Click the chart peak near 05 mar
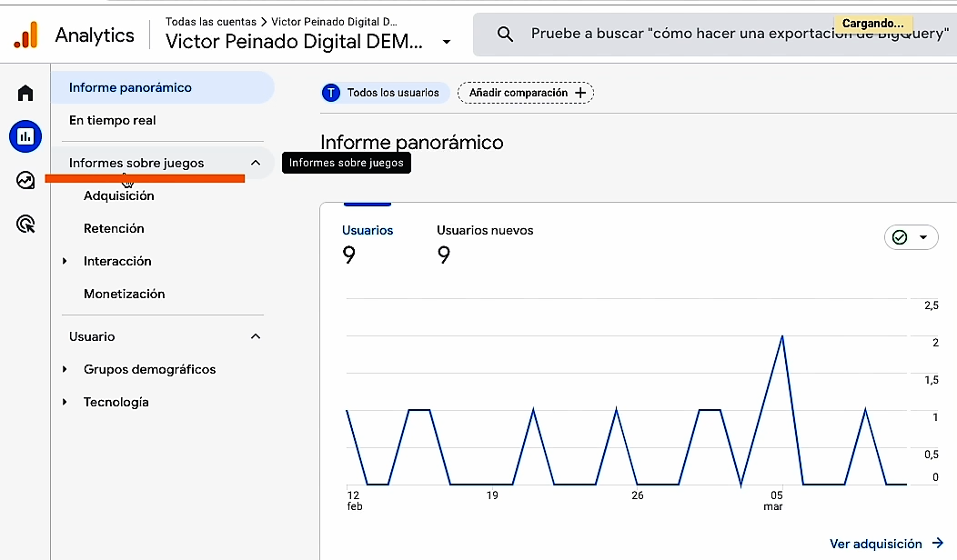This screenshot has width=957, height=560. (781, 336)
